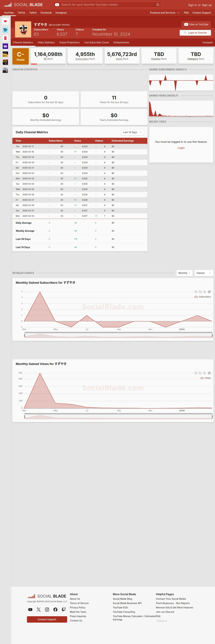Click the Login link under Recent Video
The height and width of the screenshot is (644, 215).
181,148
